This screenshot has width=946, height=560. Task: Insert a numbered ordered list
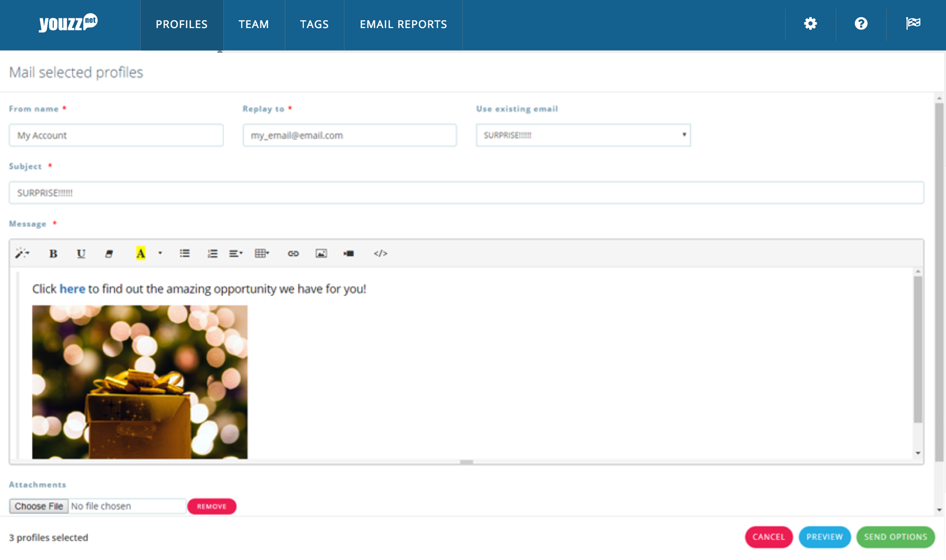point(212,253)
